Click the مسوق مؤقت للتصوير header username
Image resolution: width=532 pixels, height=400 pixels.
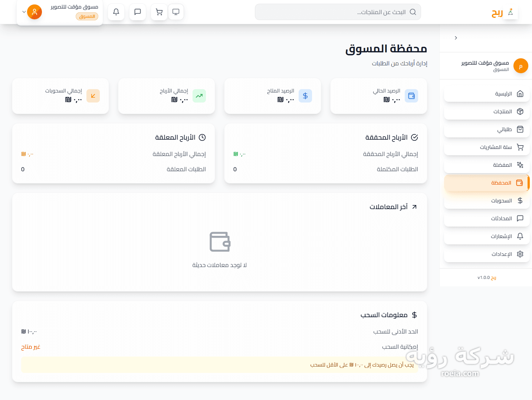[x=75, y=7]
